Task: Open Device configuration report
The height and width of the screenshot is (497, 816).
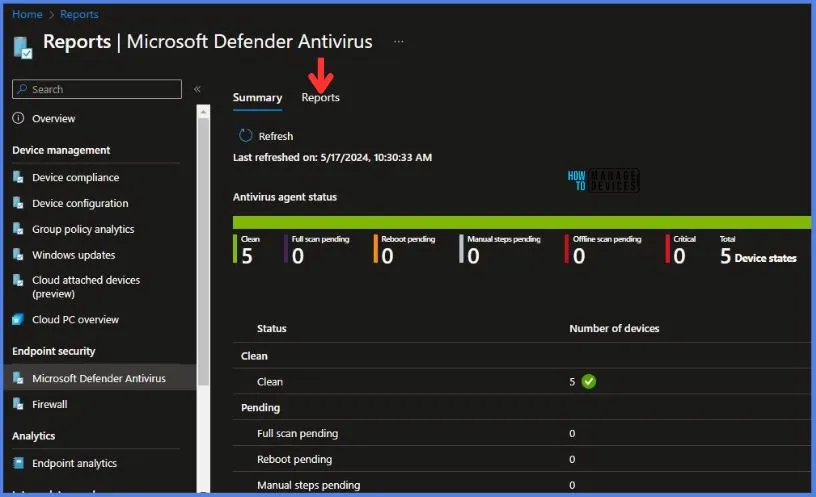Action: point(80,203)
